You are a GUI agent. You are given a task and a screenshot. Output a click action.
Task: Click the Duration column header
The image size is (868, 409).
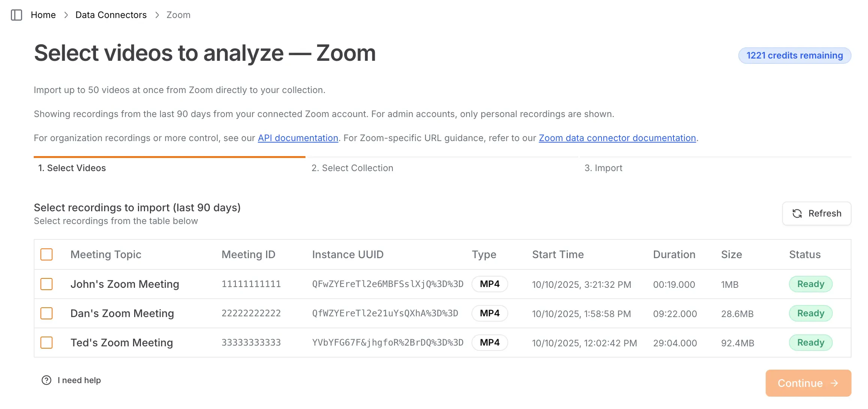click(x=674, y=254)
